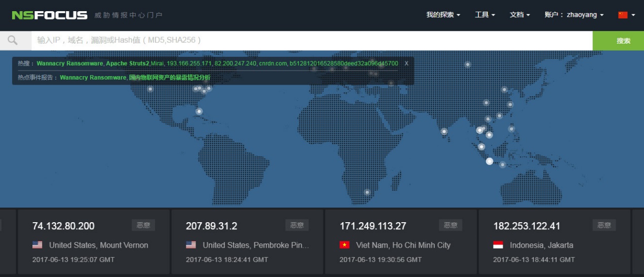Close the hot search banner with X
The height and width of the screenshot is (277, 644).
pyautogui.click(x=406, y=63)
